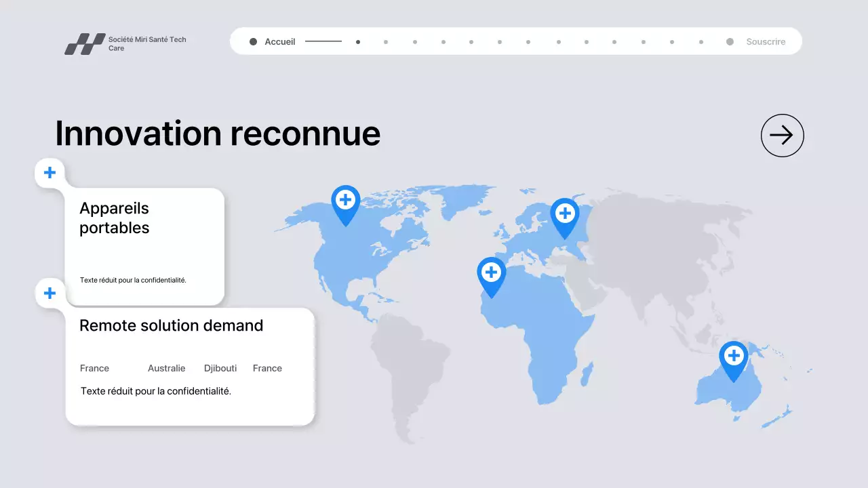
Task: Click the medical pin over North Africa
Action: point(492,272)
